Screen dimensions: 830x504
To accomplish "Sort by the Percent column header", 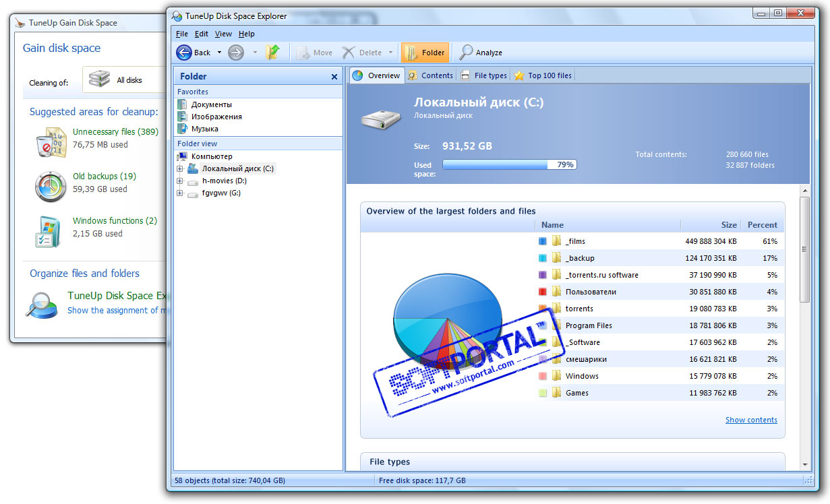I will pos(762,225).
